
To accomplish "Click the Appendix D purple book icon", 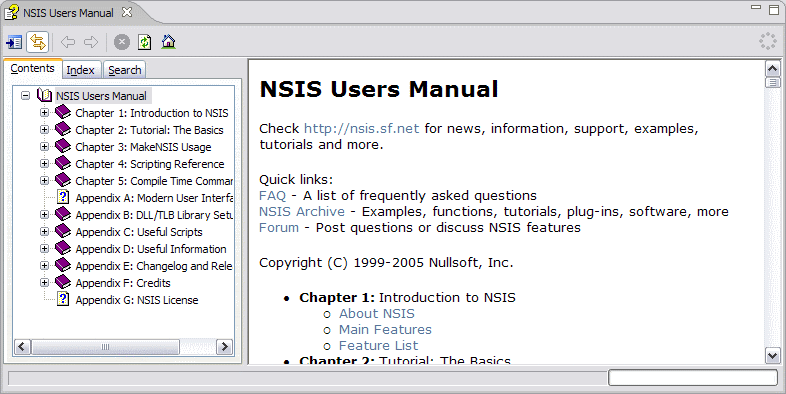I will (63, 249).
